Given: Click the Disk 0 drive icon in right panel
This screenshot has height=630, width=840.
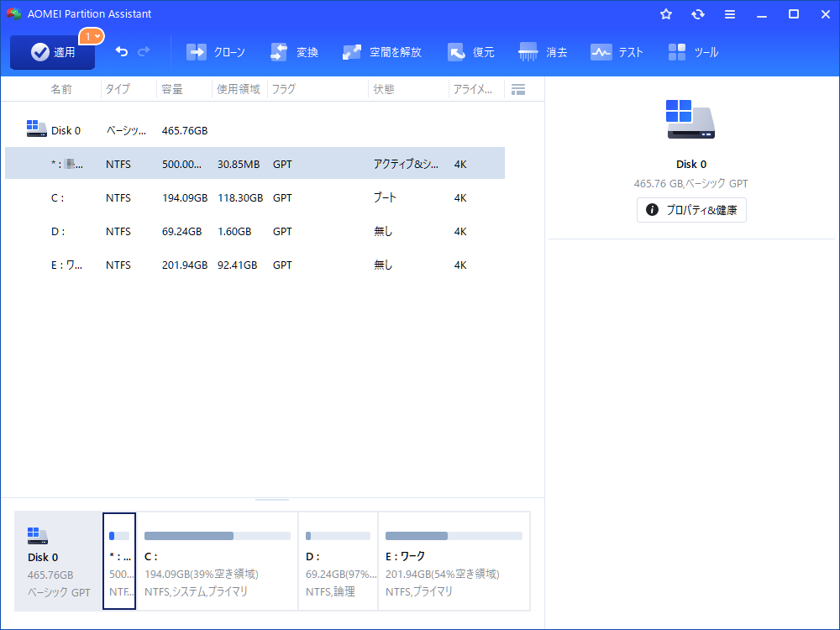Looking at the screenshot, I should coord(690,118).
